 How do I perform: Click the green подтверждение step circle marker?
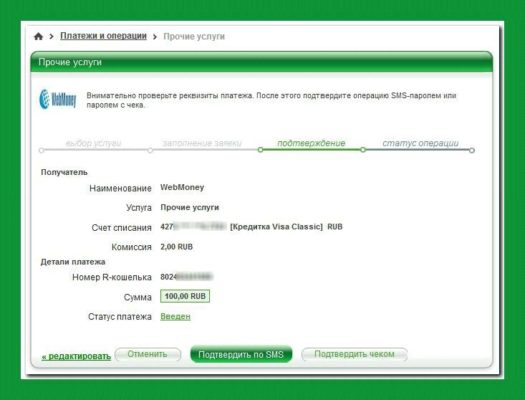coord(260,150)
